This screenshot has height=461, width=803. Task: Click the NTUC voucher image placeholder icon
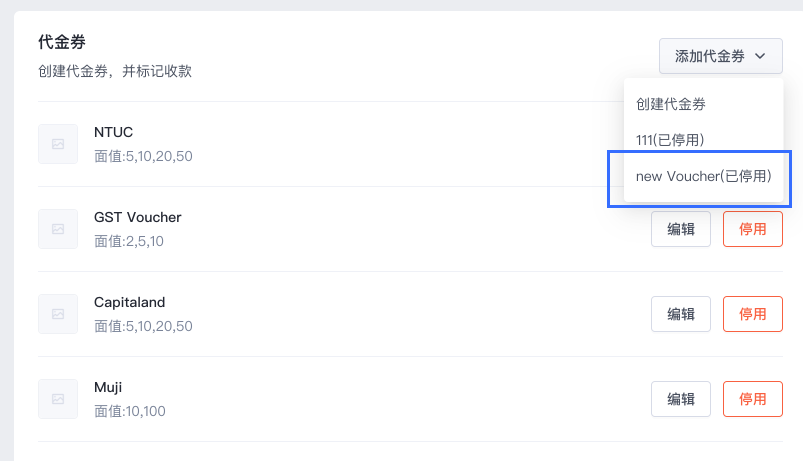(58, 144)
